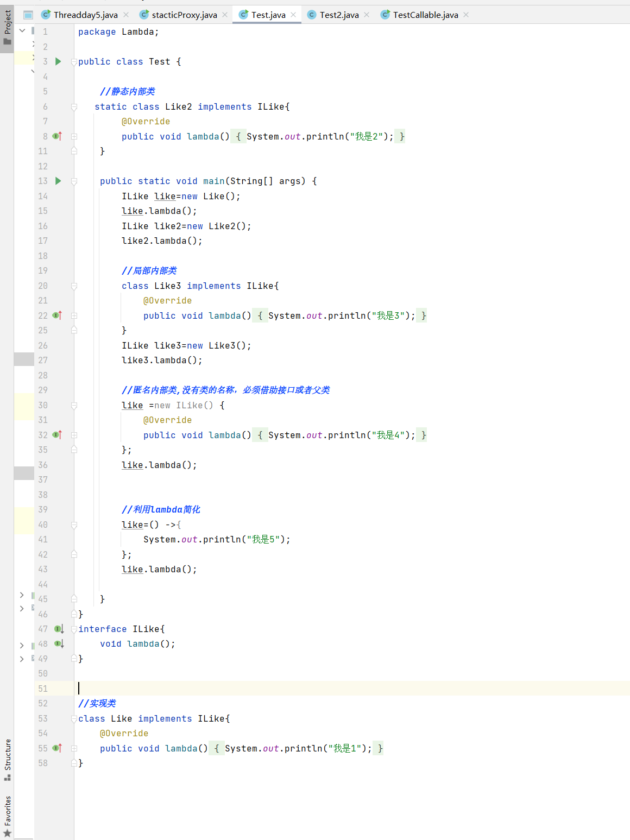Expand project tree node beside line 48

pyautogui.click(x=22, y=646)
